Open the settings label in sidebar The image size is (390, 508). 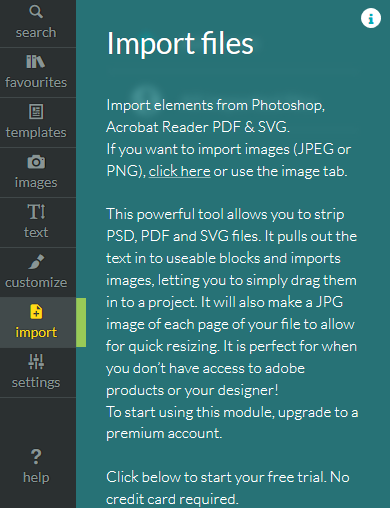click(36, 383)
